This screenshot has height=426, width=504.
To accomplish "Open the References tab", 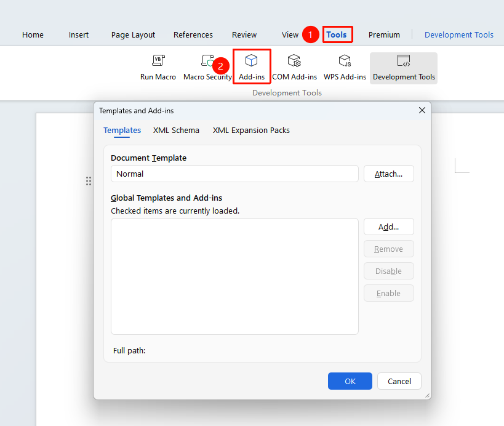I will pyautogui.click(x=193, y=34).
